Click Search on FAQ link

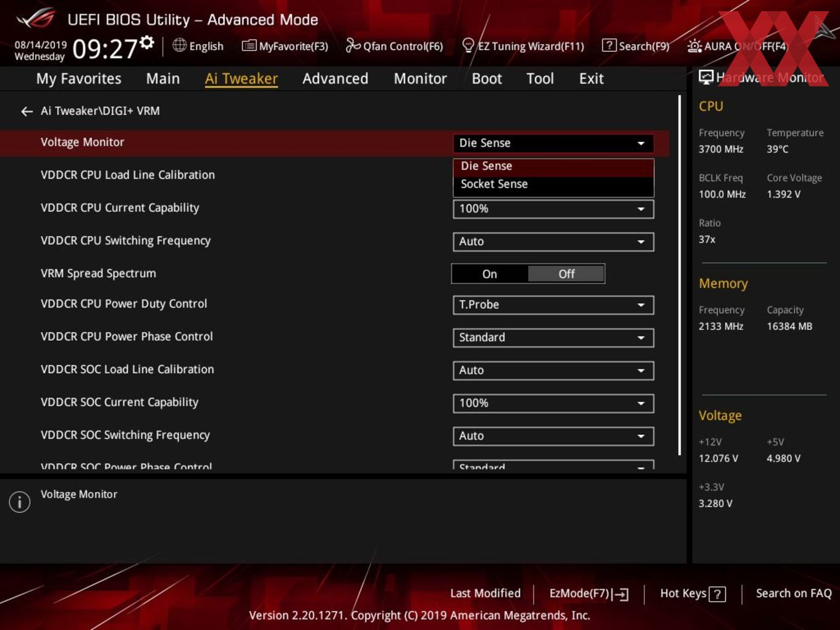coord(794,594)
